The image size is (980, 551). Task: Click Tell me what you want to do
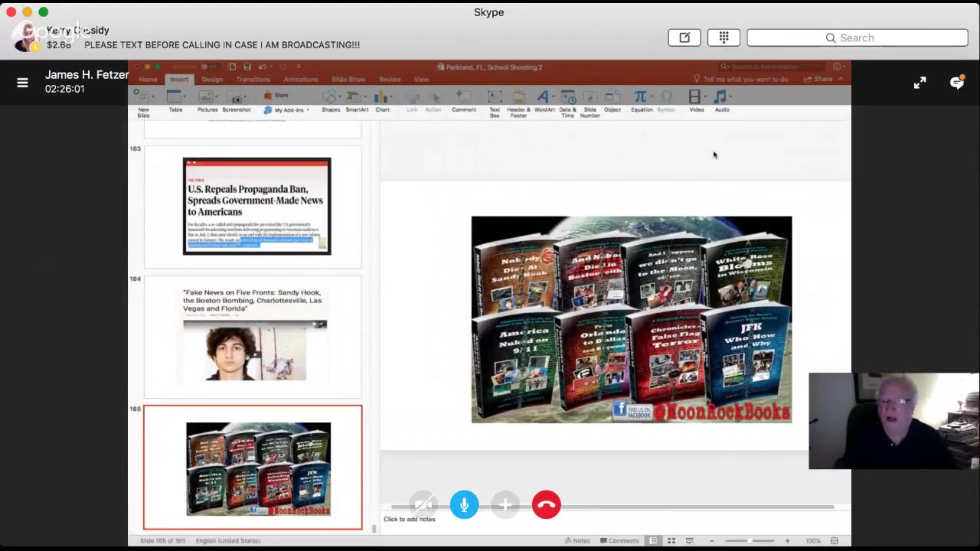[x=740, y=80]
